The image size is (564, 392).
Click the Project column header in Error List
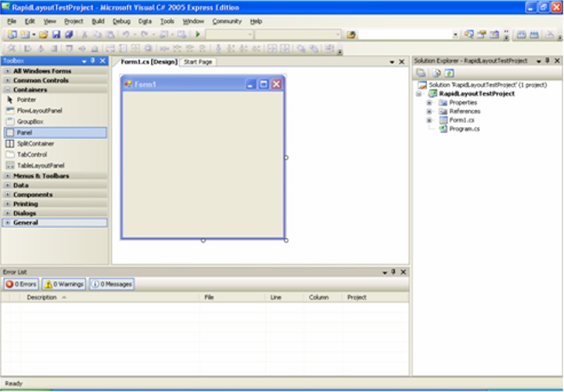[x=375, y=297]
